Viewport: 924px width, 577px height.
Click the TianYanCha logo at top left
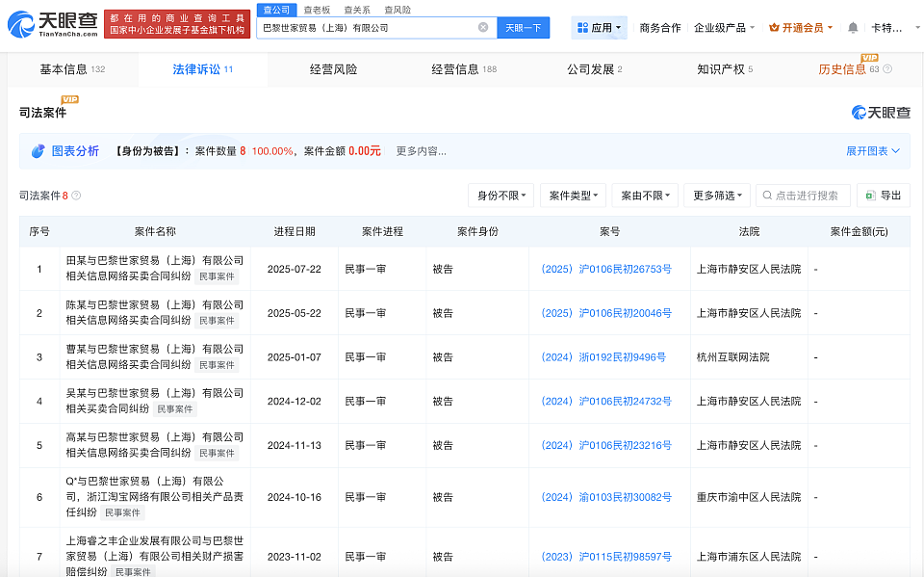click(52, 24)
